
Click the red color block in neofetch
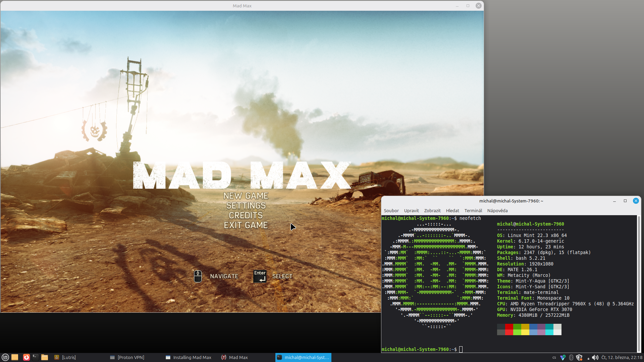[x=509, y=327]
